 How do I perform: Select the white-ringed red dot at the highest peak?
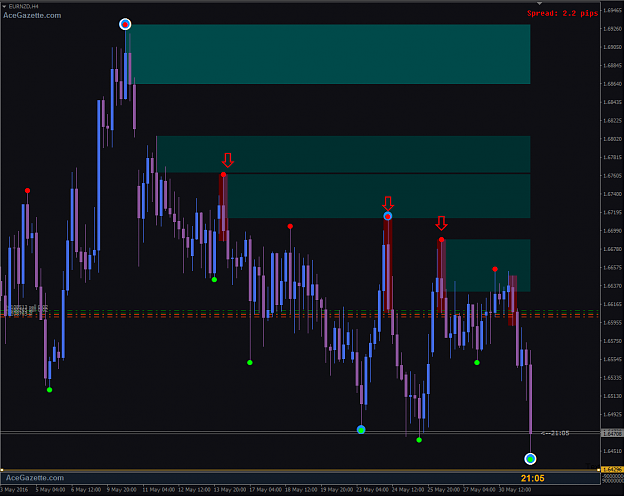point(125,24)
